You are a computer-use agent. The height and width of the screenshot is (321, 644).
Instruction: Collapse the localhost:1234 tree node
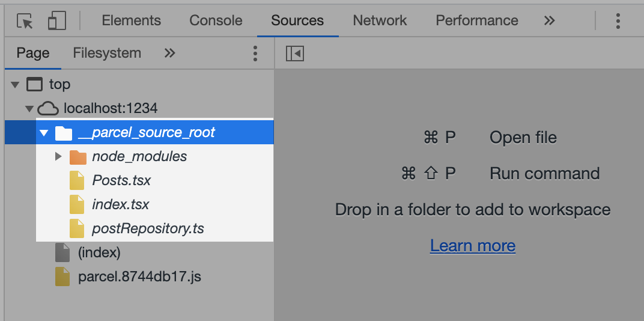(29, 109)
